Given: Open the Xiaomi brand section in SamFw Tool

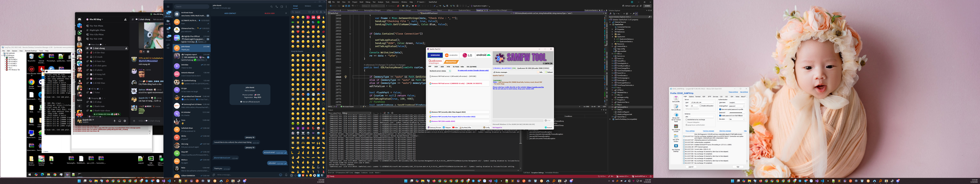Looking at the screenshot, I should click(451, 55).
